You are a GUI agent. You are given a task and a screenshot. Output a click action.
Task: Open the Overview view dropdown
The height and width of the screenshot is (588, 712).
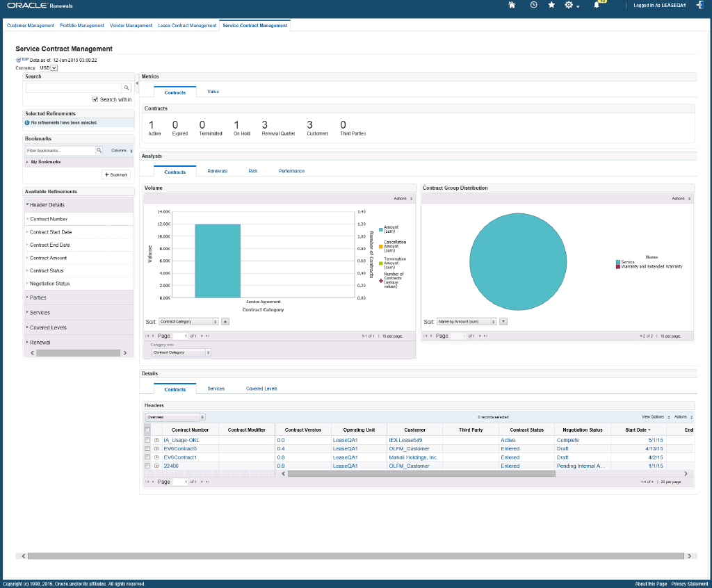pyautogui.click(x=175, y=417)
